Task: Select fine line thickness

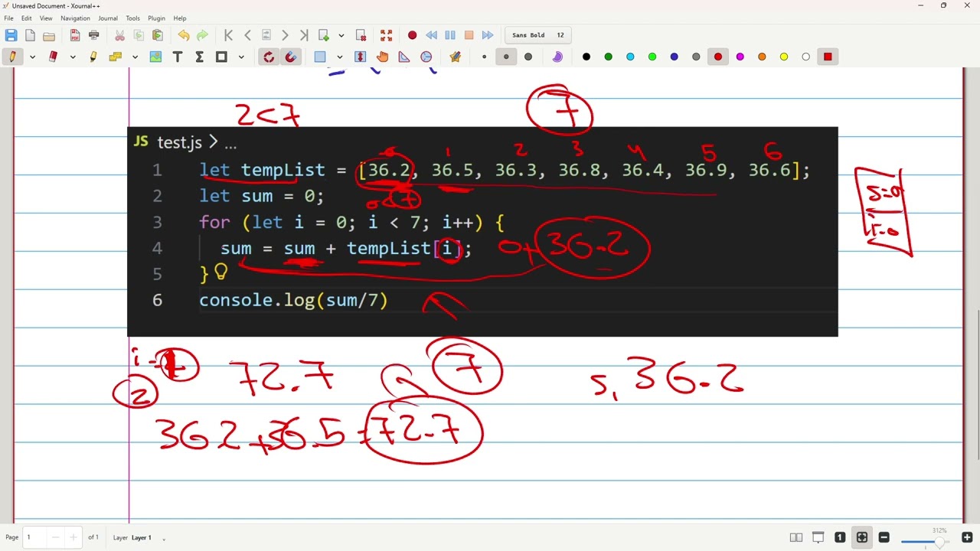Action: [484, 57]
